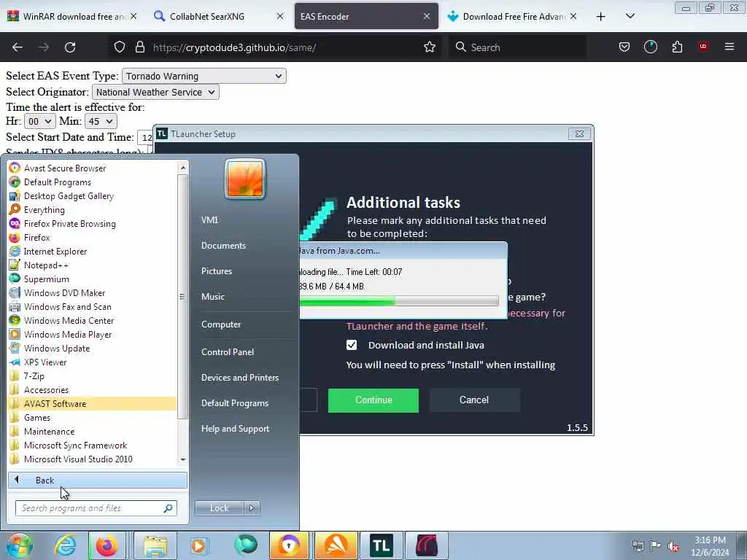Open Firefox extensions puzzle icon
747x560 pixels.
[x=677, y=47]
